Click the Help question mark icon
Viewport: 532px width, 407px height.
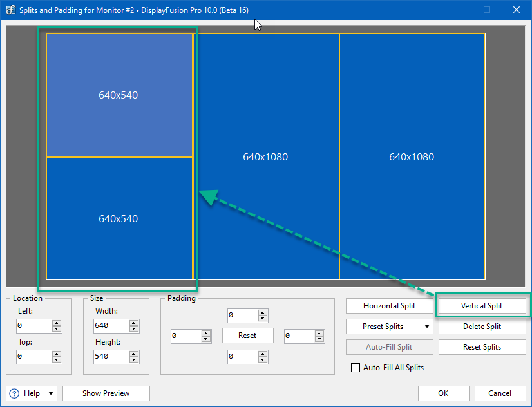14,393
